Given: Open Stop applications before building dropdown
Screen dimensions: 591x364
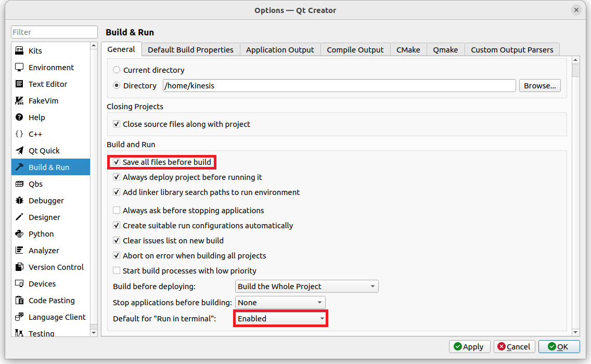Looking at the screenshot, I should (280, 303).
